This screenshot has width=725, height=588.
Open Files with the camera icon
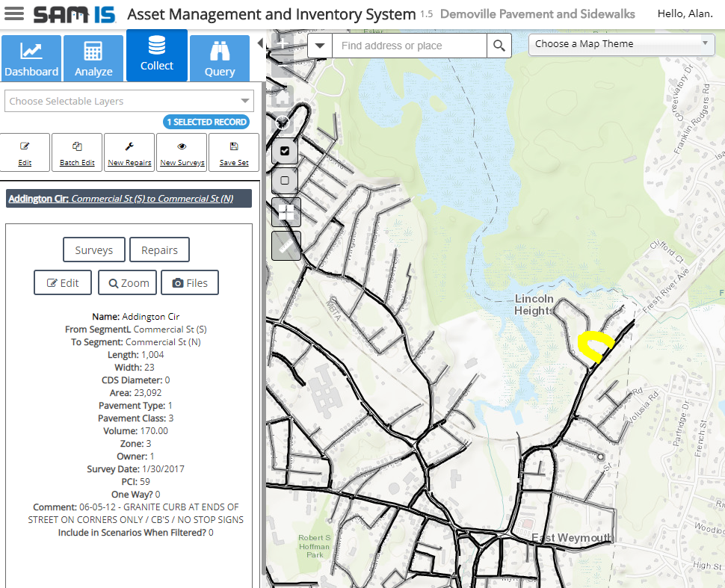click(x=190, y=283)
